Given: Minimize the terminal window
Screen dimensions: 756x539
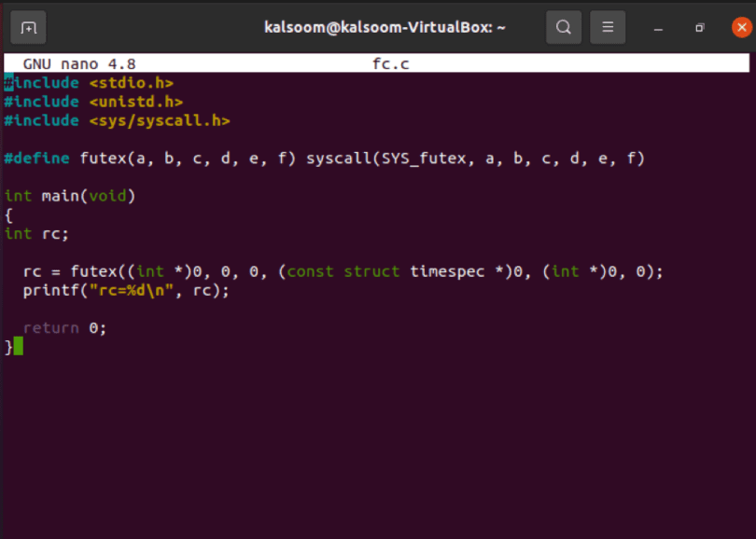Looking at the screenshot, I should click(x=658, y=28).
